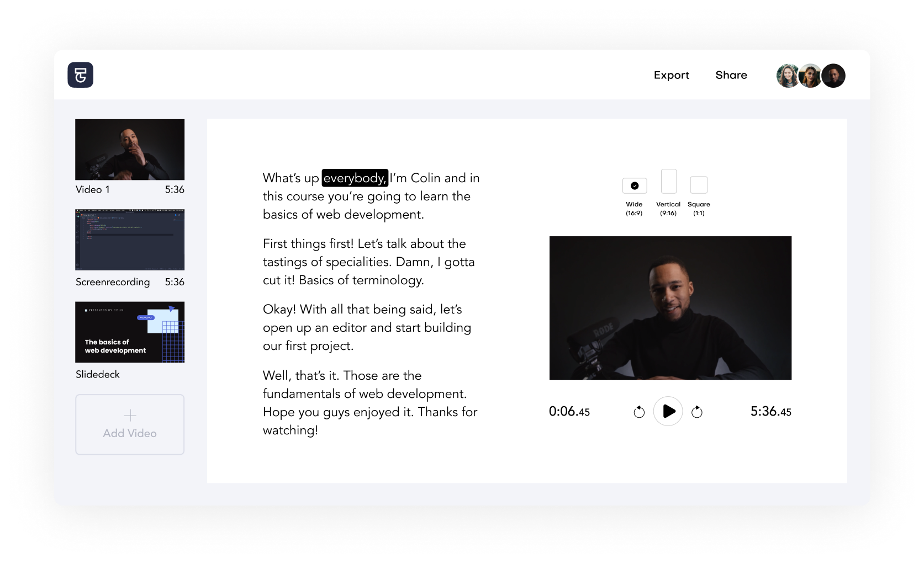Select the Slidedeck thumbnail

point(130,332)
